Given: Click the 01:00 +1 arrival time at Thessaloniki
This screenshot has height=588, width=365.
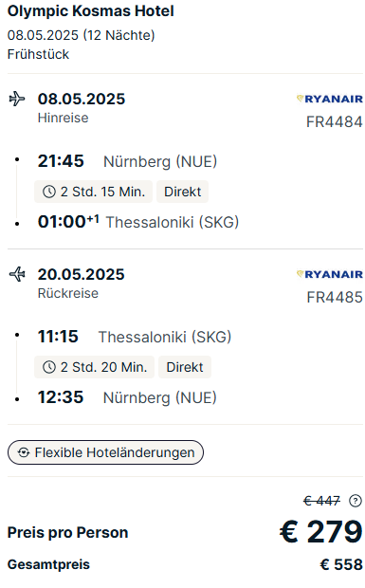Looking at the screenshot, I should pos(68,221).
